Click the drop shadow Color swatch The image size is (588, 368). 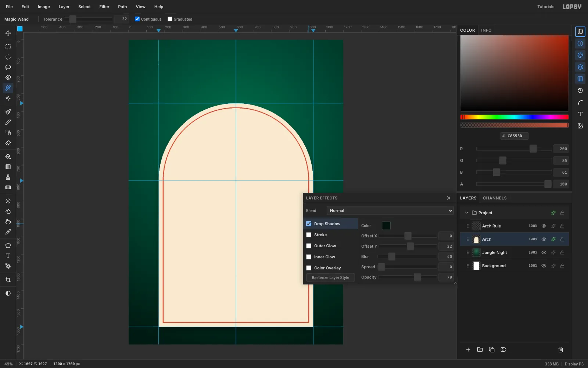(386, 226)
